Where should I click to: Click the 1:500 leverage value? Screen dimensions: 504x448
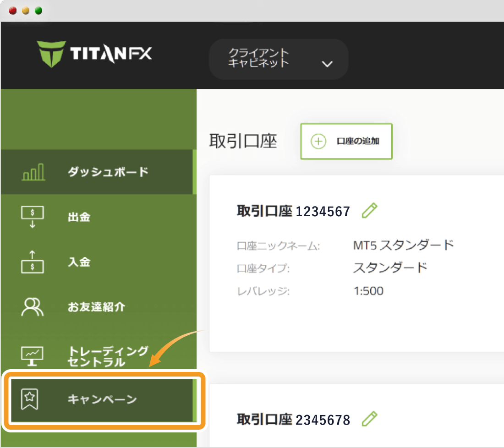(x=368, y=291)
